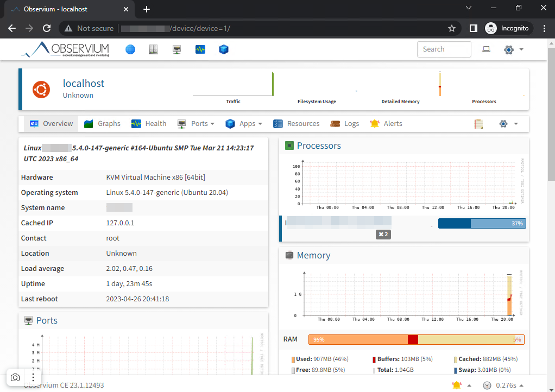Click the globe icon in the top navbar
This screenshot has height=392, width=555.
pyautogui.click(x=130, y=49)
